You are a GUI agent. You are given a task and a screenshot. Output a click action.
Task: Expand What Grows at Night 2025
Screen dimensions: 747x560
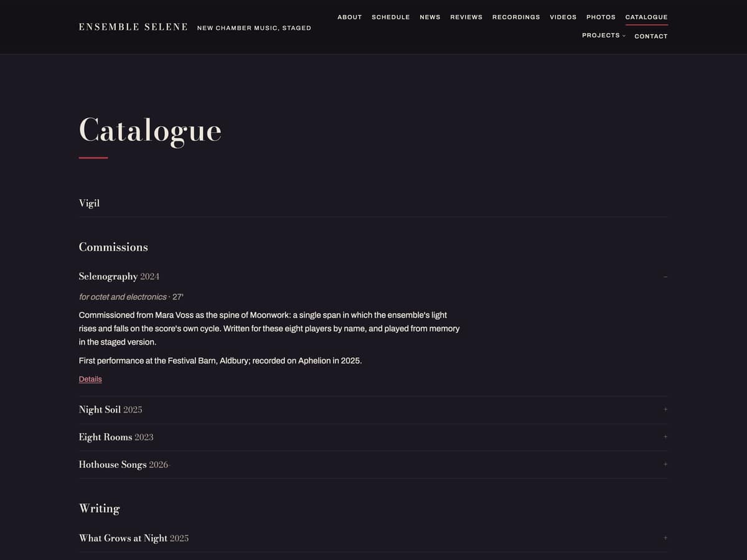coord(373,538)
